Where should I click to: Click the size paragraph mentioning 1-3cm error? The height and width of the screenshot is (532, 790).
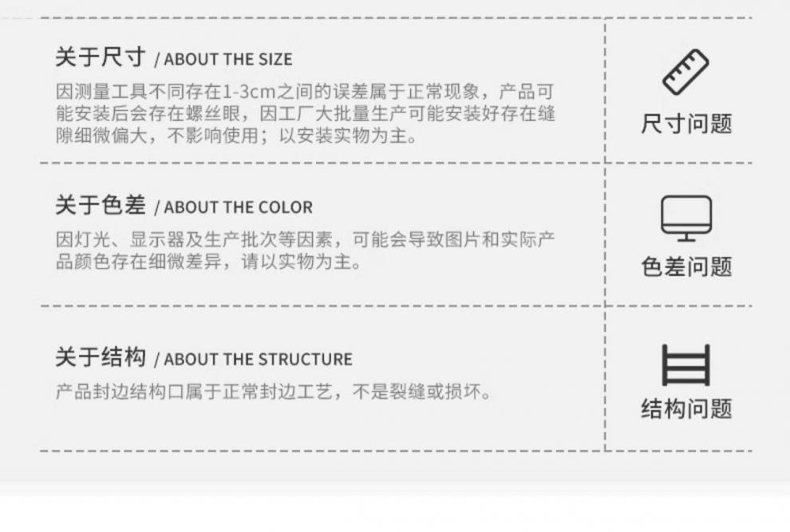point(305,113)
